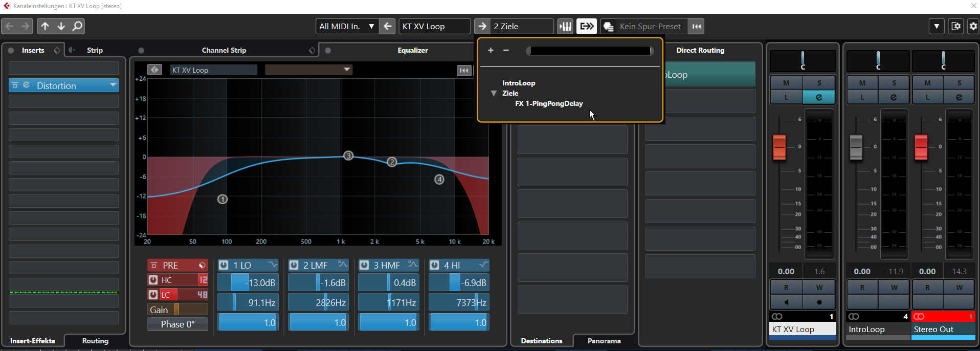This screenshot has height=351, width=980.
Task: Click the plus icon in routing popup
Action: coord(491,50)
